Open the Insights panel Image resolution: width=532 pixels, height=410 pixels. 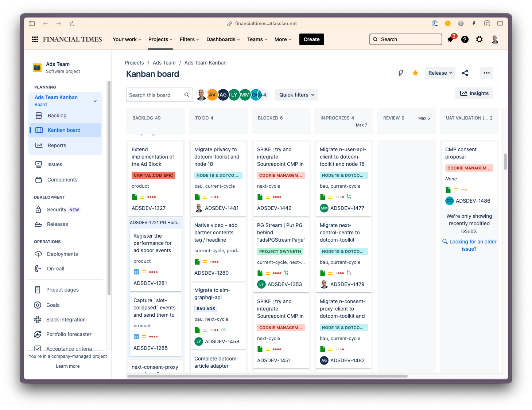click(x=474, y=93)
